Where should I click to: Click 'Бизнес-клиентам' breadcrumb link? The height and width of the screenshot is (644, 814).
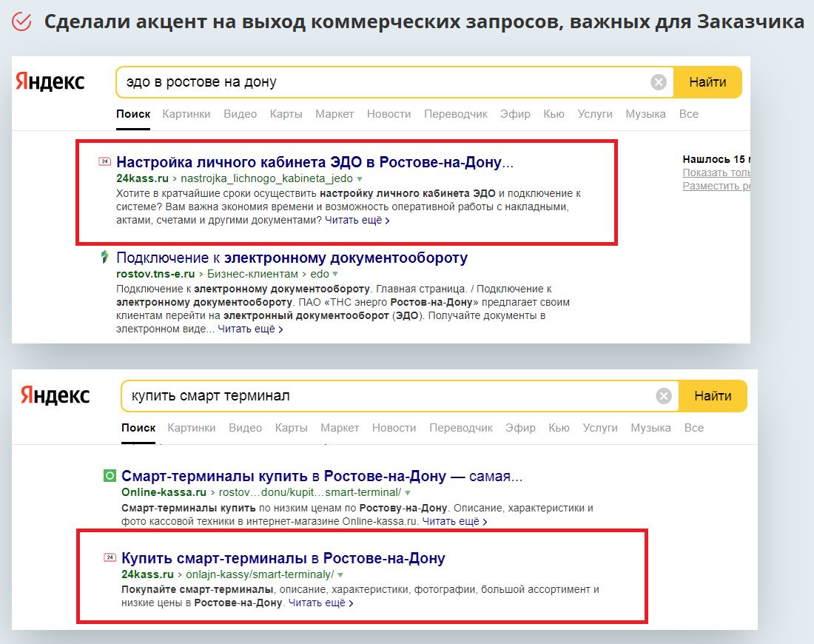(x=252, y=274)
